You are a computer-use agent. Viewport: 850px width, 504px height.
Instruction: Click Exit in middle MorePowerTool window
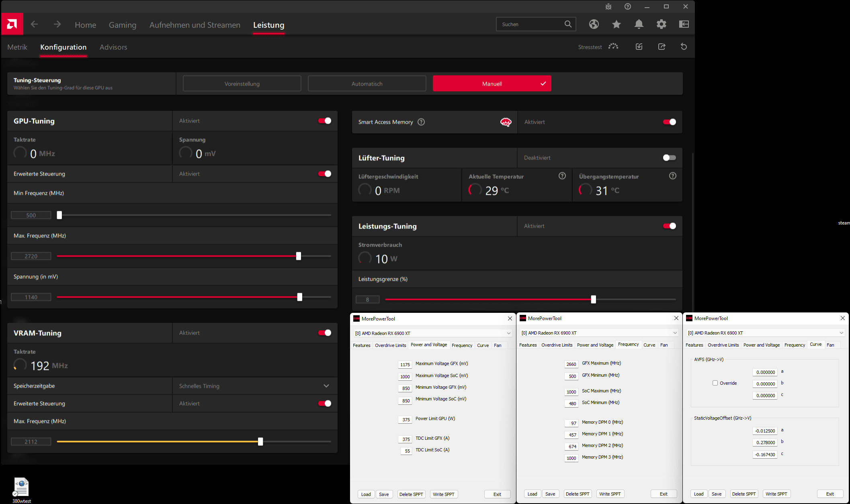click(664, 494)
